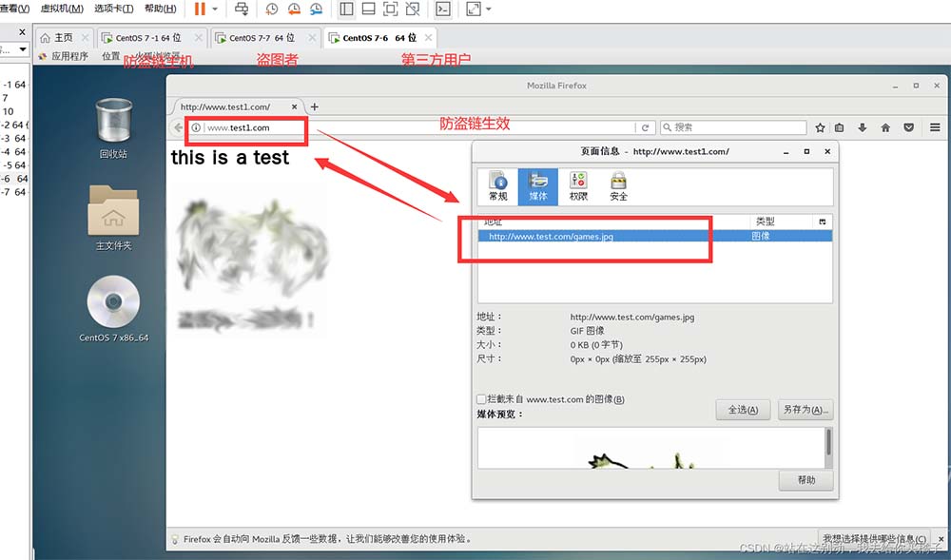The width and height of the screenshot is (951, 560).
Task: Open the 主文件夹 desktop folder
Action: [x=113, y=218]
